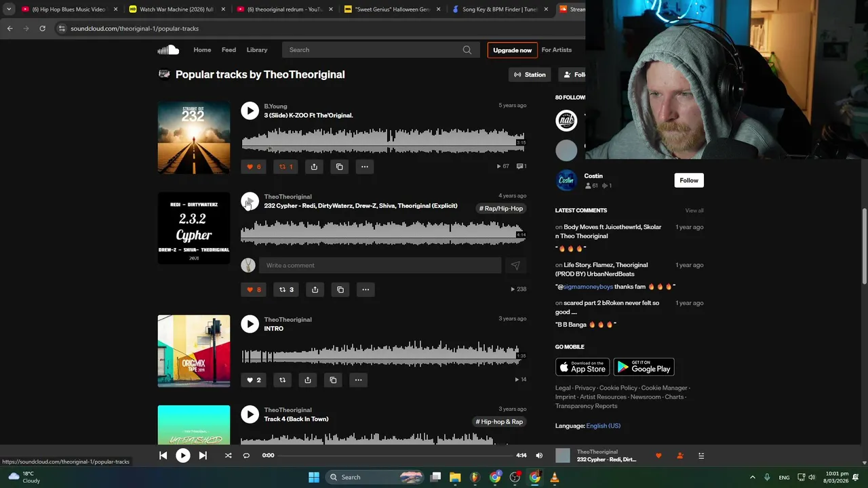Open More options for 3 (Slide) K-ZOO
Image resolution: width=868 pixels, height=488 pixels.
[365, 167]
